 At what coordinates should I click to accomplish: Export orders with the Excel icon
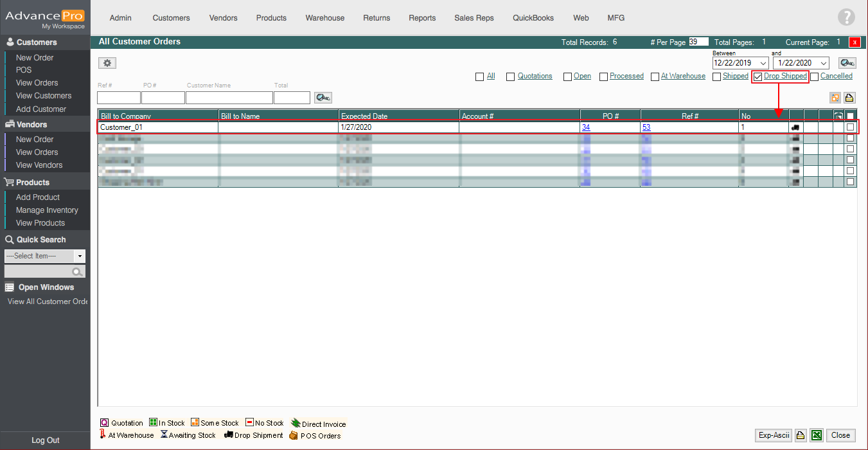(x=816, y=435)
